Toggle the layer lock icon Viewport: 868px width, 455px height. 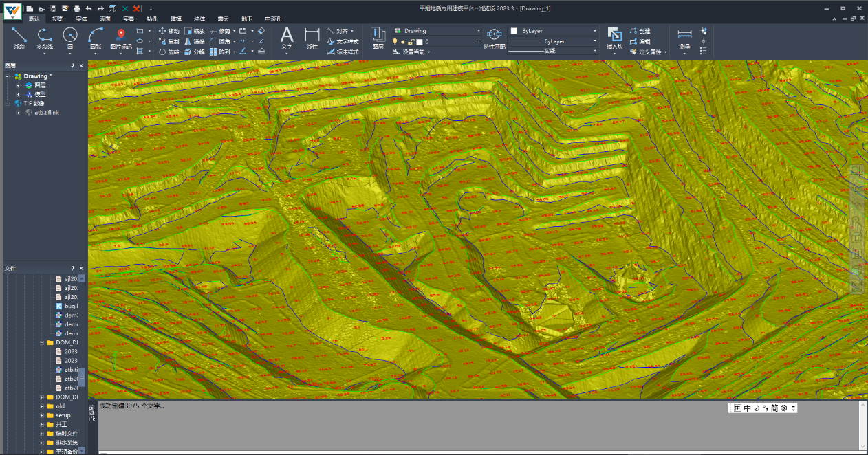[410, 42]
